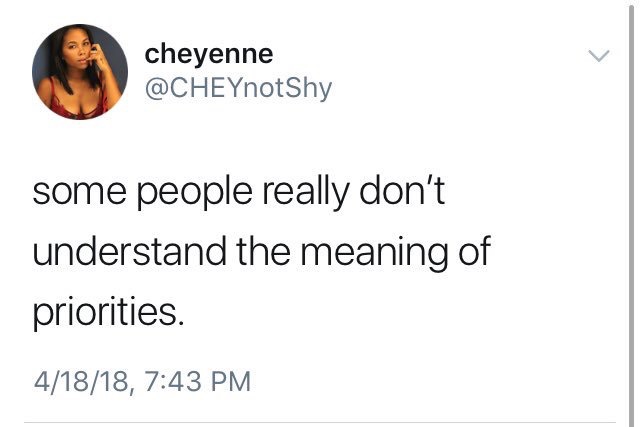Click the word priorities in the tweet

pos(108,312)
